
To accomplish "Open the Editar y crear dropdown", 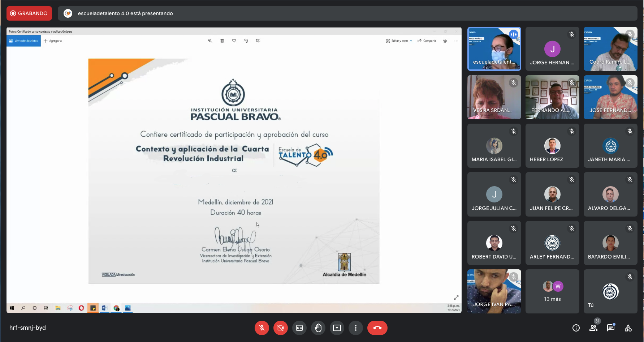I will click(399, 41).
